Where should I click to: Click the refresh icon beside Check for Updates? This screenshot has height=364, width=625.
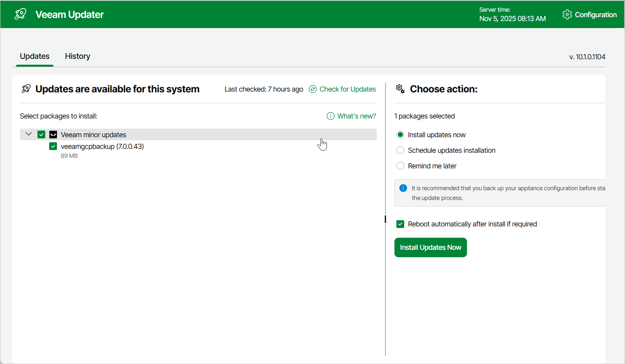coord(312,89)
